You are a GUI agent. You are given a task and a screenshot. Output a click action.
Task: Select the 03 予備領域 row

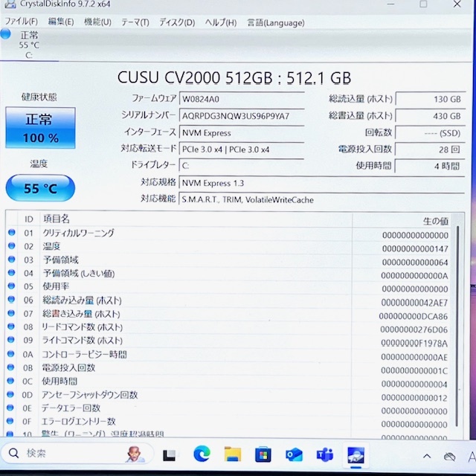click(228, 260)
